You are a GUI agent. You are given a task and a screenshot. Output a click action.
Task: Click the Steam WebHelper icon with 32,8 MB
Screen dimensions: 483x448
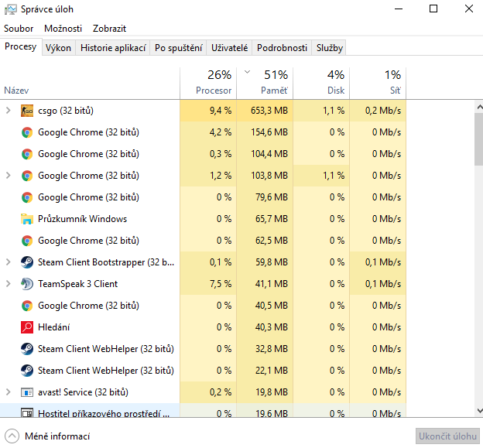(27, 349)
